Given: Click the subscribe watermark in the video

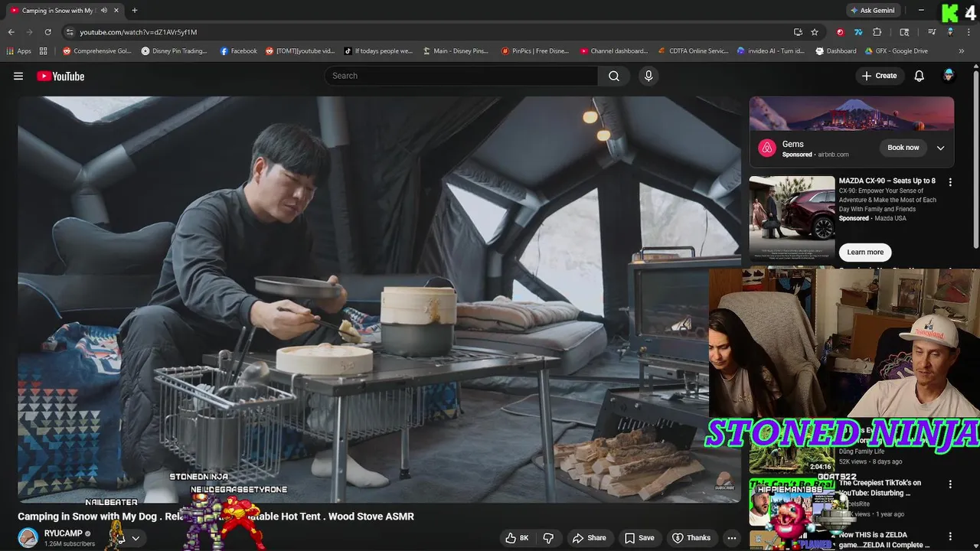Looking at the screenshot, I should pos(724,482).
